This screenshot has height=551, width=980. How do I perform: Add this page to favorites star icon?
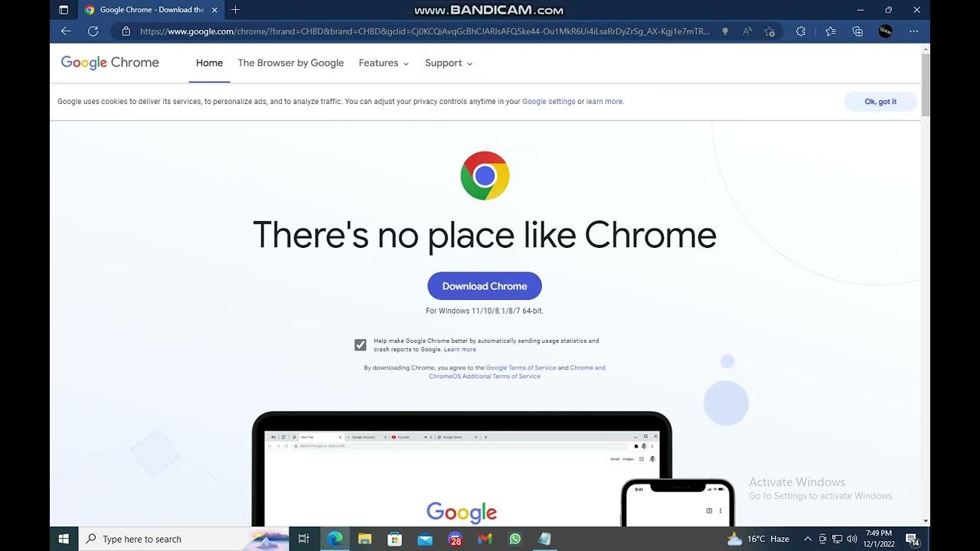coord(769,31)
